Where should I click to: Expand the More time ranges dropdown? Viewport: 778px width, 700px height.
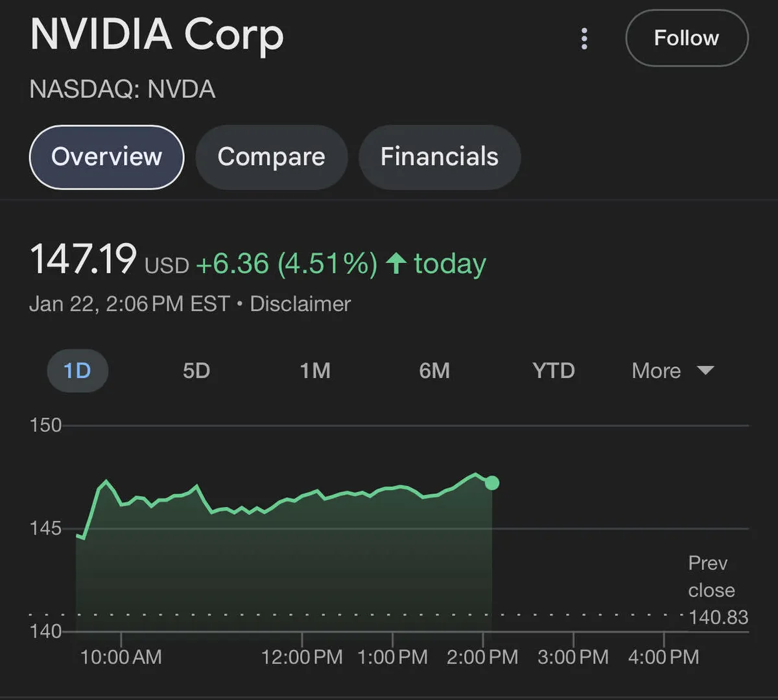(x=656, y=371)
